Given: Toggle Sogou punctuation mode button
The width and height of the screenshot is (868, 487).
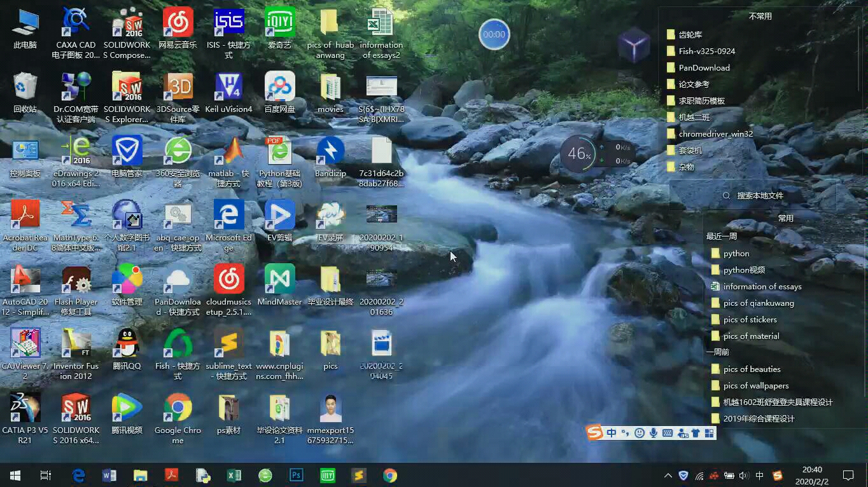Looking at the screenshot, I should [626, 433].
